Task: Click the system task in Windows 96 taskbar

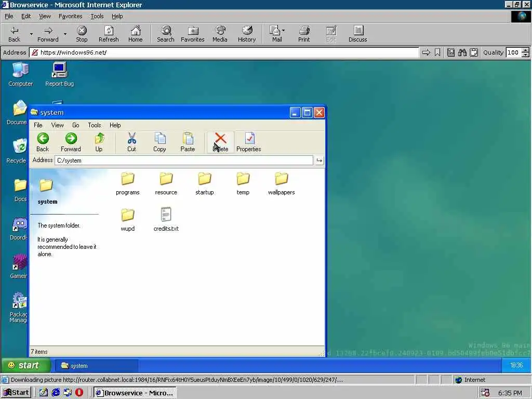Action: point(96,366)
